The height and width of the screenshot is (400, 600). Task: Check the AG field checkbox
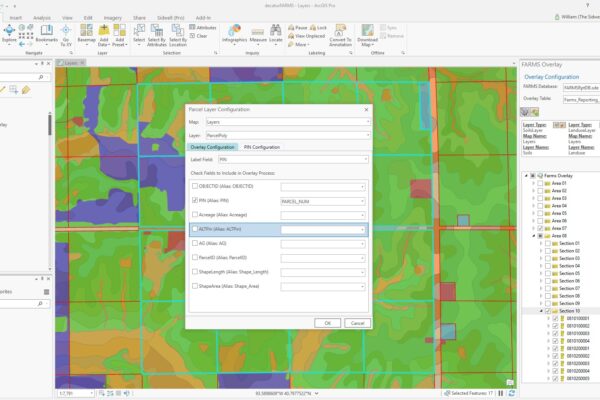click(x=195, y=243)
